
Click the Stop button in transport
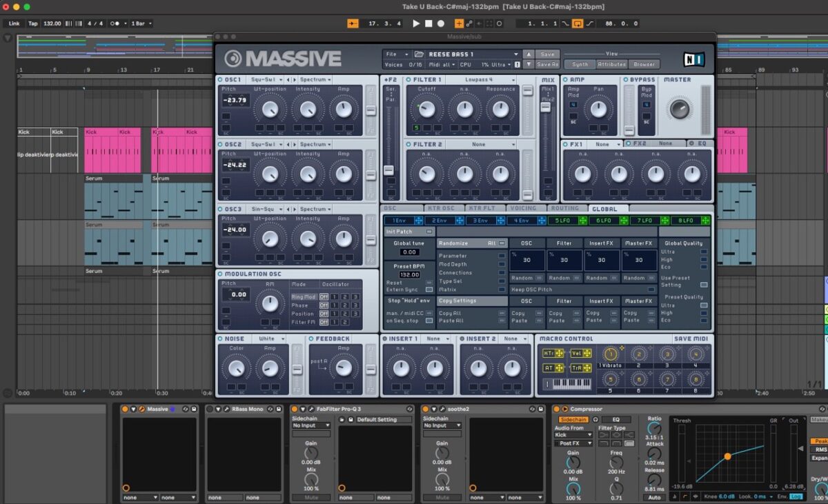(428, 23)
